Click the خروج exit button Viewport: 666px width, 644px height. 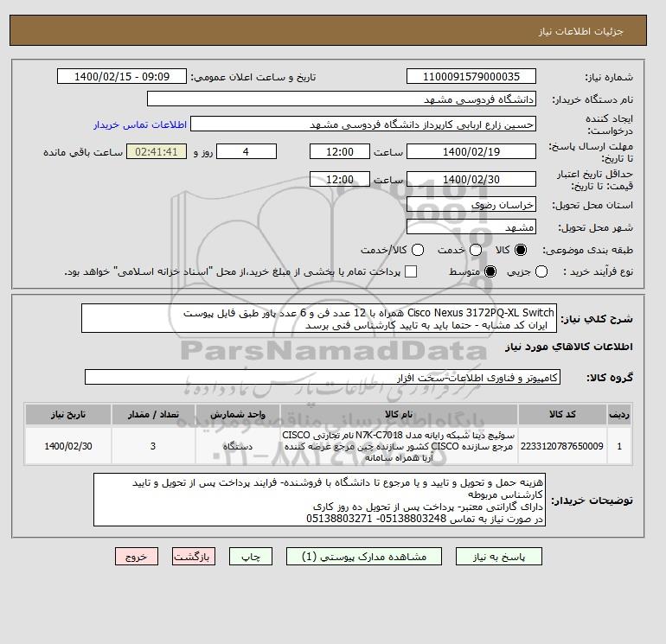[x=137, y=556]
